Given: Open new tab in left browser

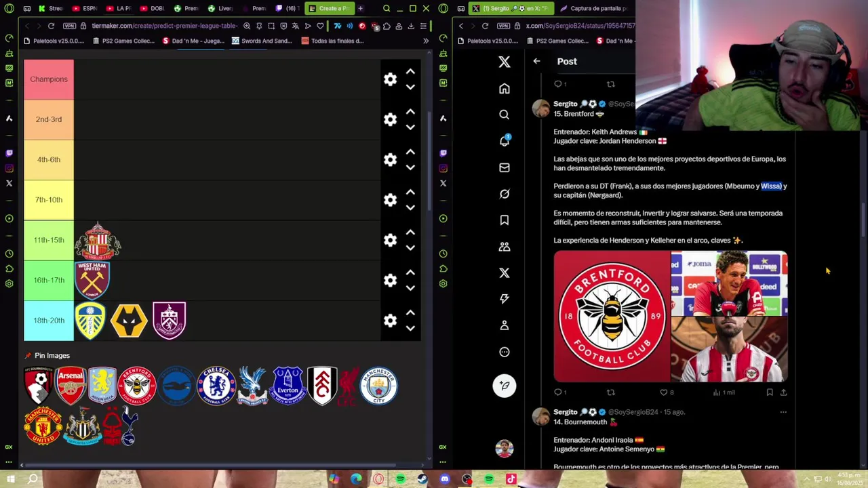Looking at the screenshot, I should pos(360,9).
